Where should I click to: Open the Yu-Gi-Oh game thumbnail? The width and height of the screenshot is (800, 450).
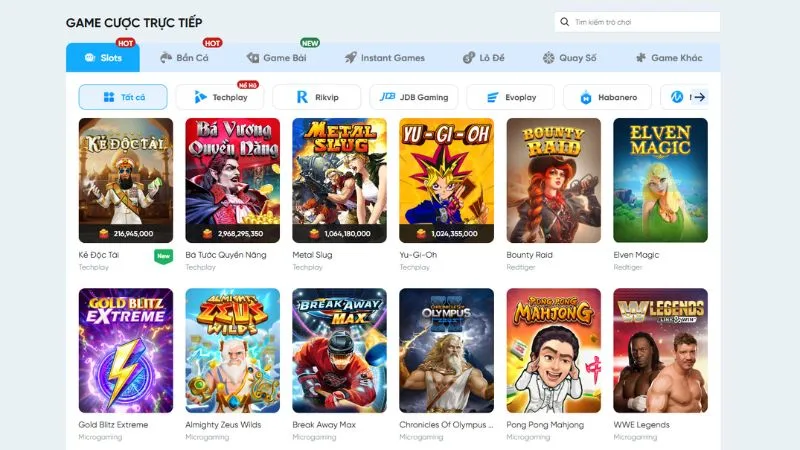[x=446, y=180]
